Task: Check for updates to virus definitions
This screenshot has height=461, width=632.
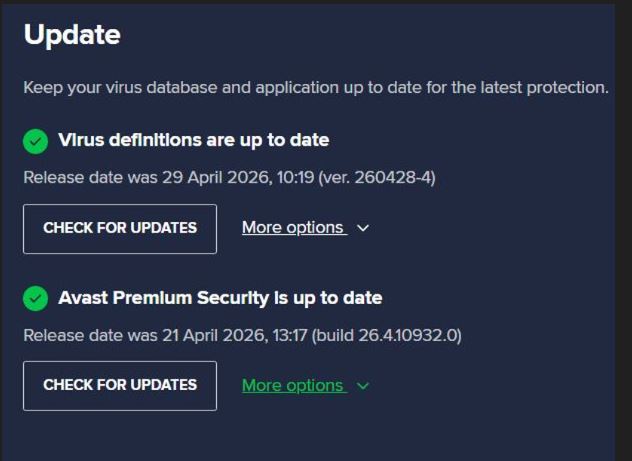Action: [120, 229]
